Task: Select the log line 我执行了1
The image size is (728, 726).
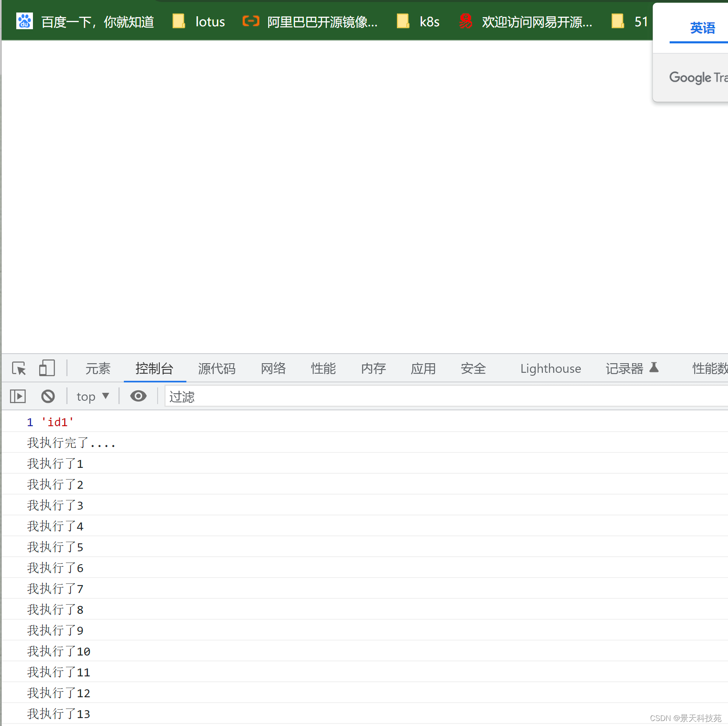Action: (x=365, y=463)
